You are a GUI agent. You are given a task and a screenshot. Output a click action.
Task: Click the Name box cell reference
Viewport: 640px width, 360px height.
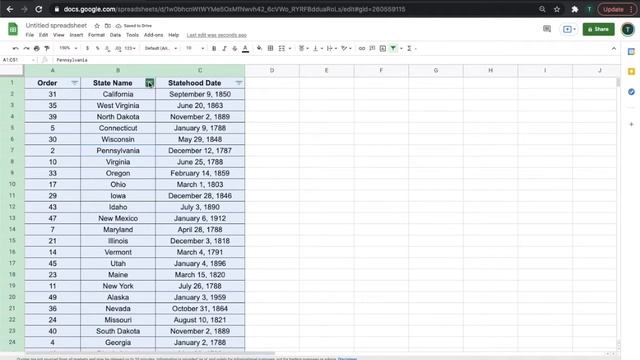[18, 60]
